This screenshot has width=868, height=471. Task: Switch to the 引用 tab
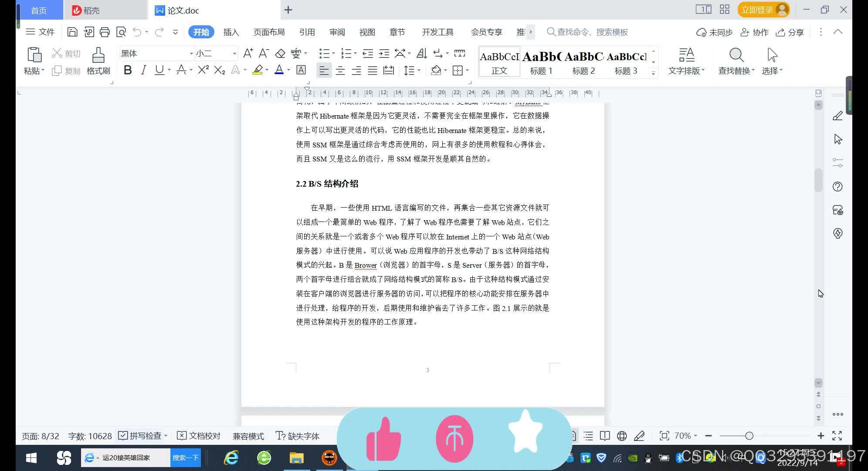[x=307, y=32]
